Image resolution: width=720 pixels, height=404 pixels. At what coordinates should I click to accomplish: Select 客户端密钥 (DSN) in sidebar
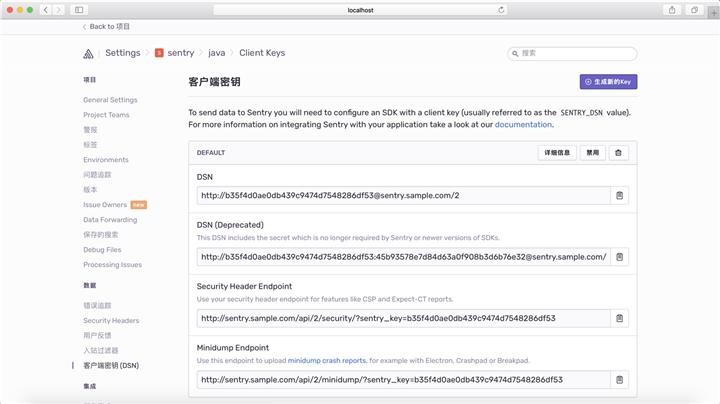(x=111, y=365)
